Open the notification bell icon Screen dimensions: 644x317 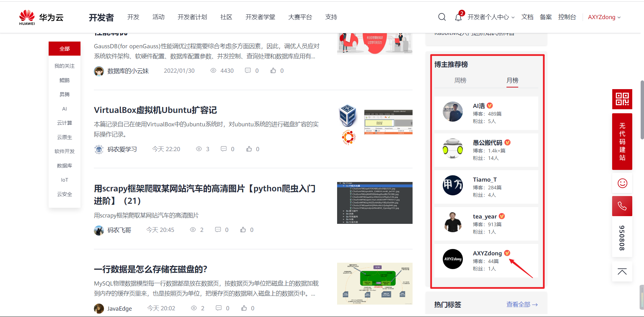click(458, 17)
